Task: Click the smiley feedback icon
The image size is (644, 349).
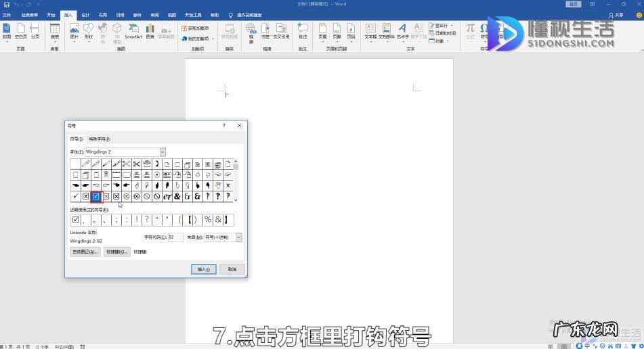Action: [639, 15]
